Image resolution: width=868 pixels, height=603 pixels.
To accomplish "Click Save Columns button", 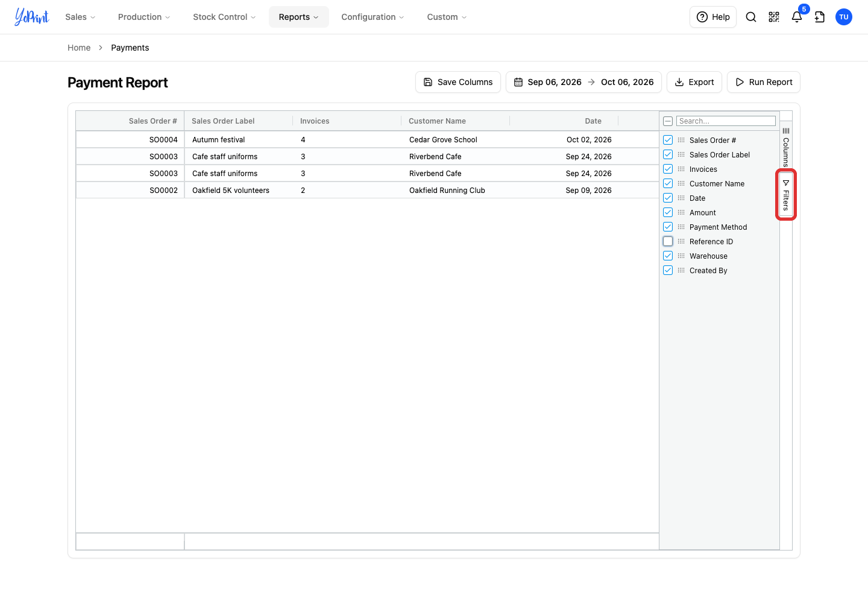I will (x=458, y=82).
